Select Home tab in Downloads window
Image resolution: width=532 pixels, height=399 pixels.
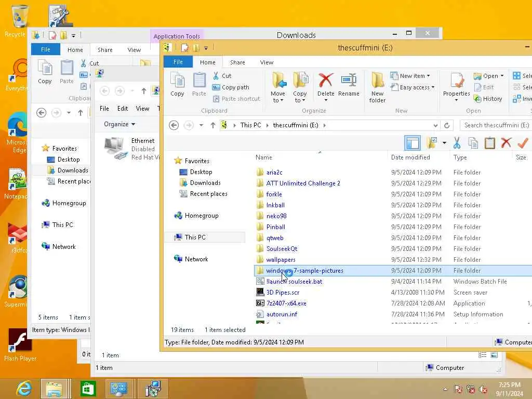pyautogui.click(x=75, y=49)
